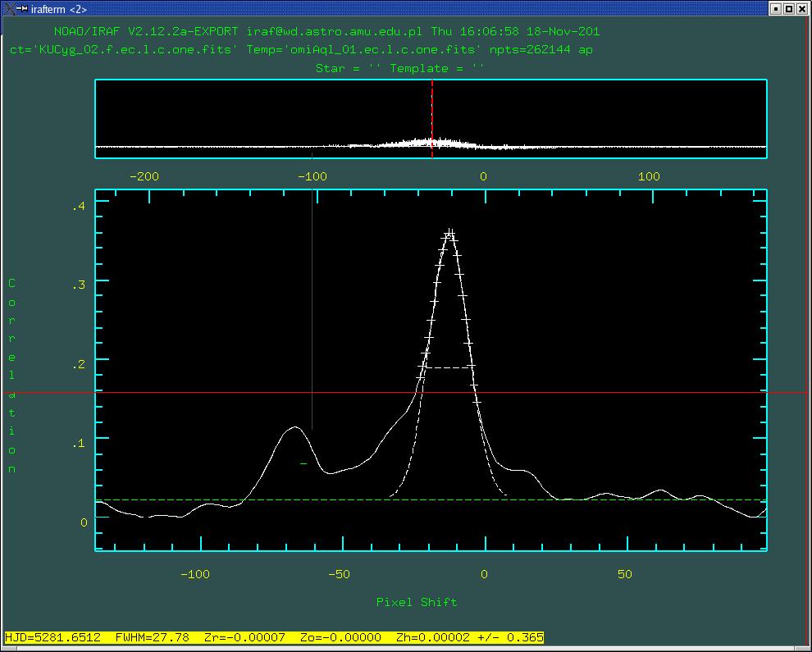812x652 pixels.
Task: Click the '.4' correlation axis label
Action: pyautogui.click(x=79, y=206)
